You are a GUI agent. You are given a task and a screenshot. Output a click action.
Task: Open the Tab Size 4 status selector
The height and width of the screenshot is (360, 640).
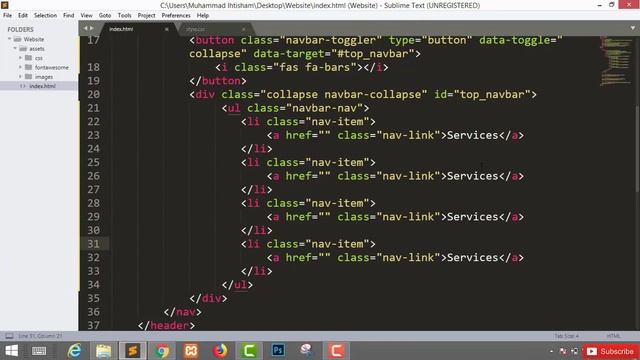[x=566, y=336]
